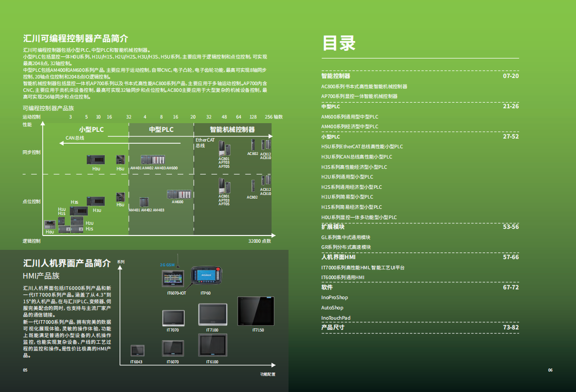
Task: Select the IT6043 small HMI image
Action: click(137, 351)
